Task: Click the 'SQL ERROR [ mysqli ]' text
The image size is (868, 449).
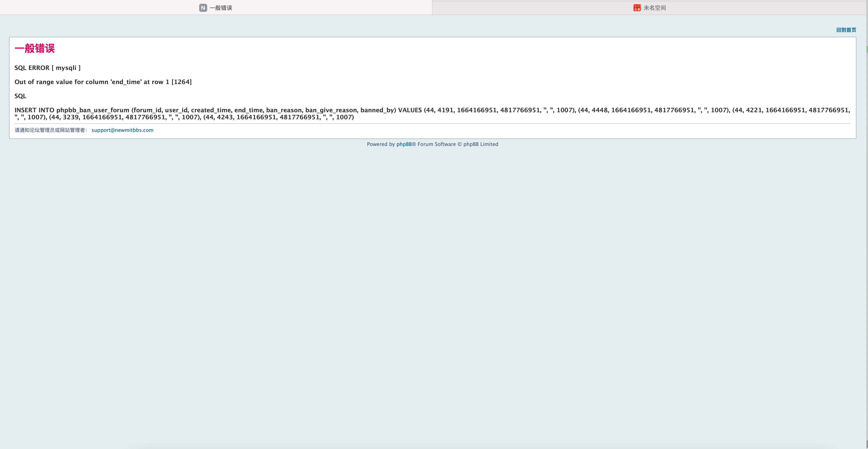Action: point(48,68)
